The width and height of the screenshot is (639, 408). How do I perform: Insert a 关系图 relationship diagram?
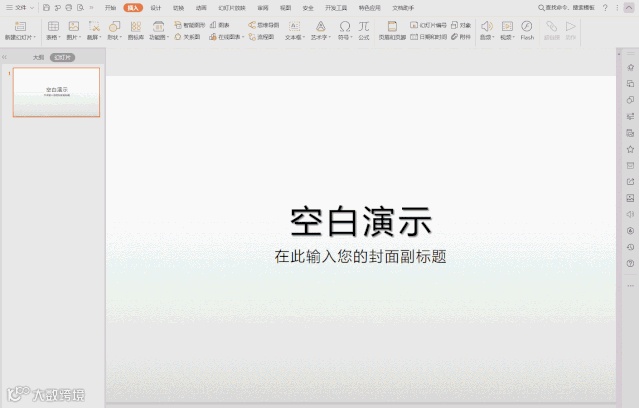(x=187, y=37)
